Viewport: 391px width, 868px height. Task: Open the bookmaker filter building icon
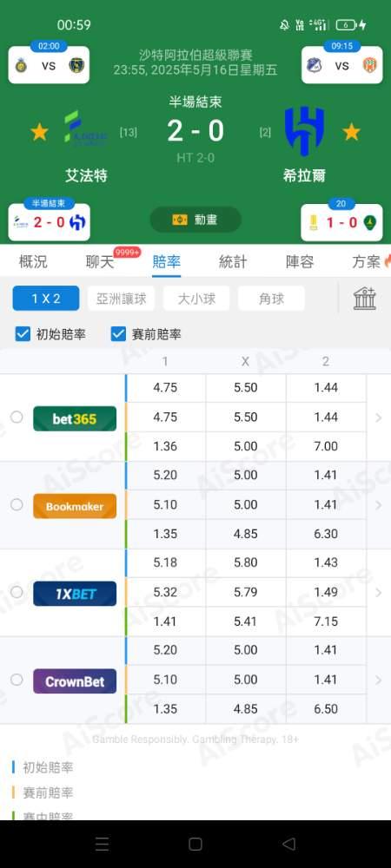pyautogui.click(x=365, y=299)
